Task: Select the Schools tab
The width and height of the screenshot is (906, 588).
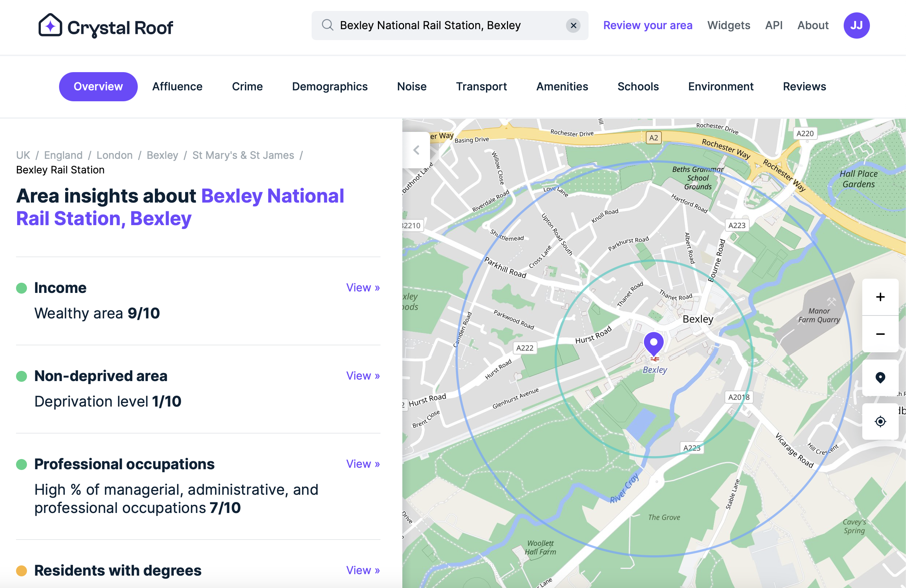Action: (638, 86)
